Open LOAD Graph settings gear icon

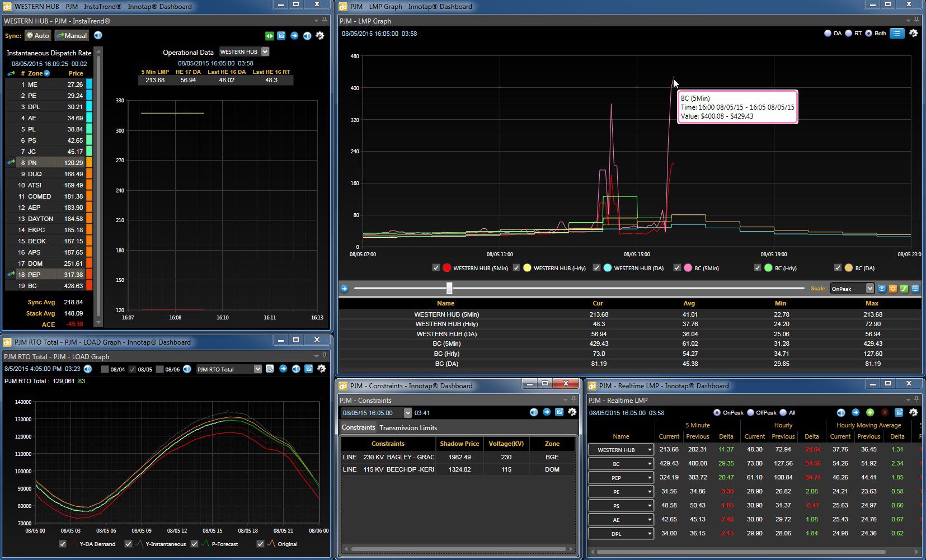(322, 369)
